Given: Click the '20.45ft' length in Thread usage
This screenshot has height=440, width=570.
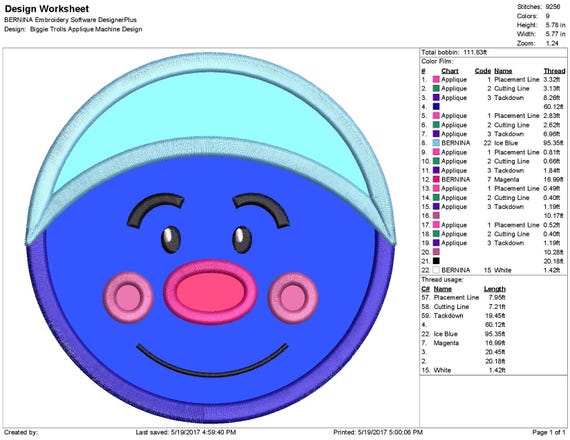Looking at the screenshot, I should pos(495,352).
